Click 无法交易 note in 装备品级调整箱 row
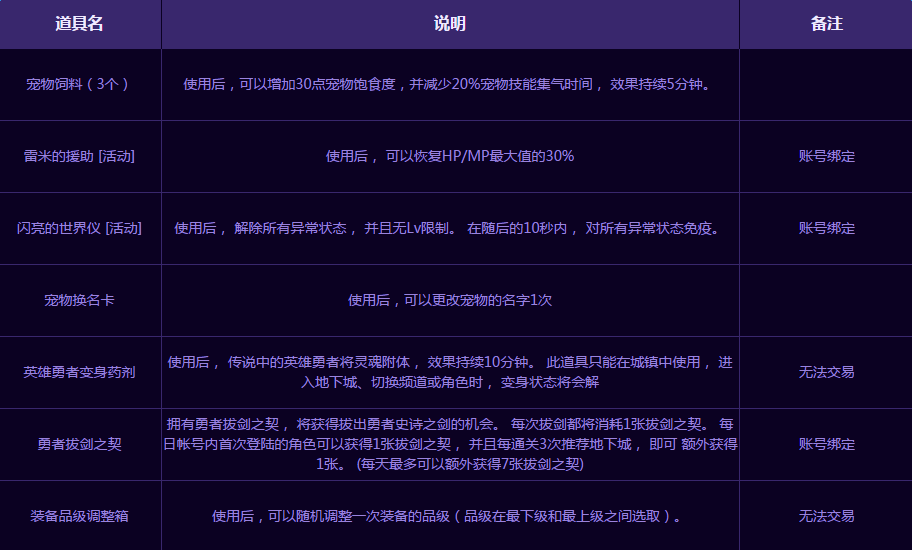912x550 pixels. tap(826, 516)
